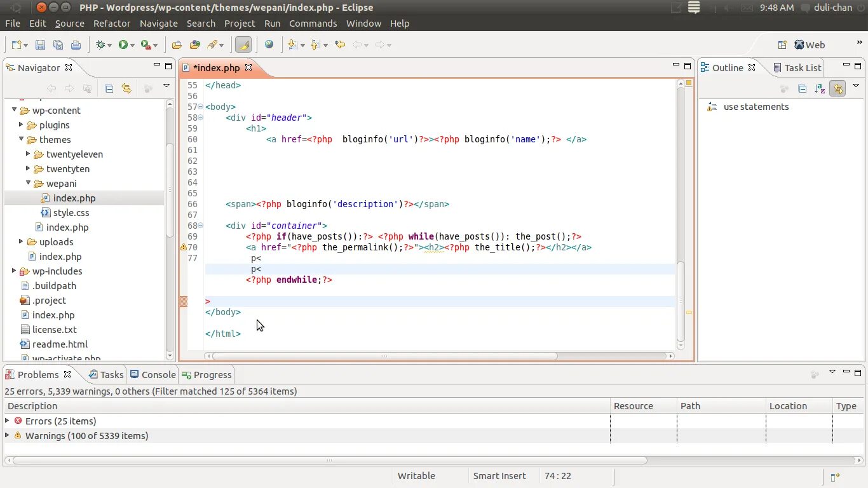This screenshot has width=868, height=488.
Task: Collapse the wepani theme folder
Action: click(x=28, y=184)
